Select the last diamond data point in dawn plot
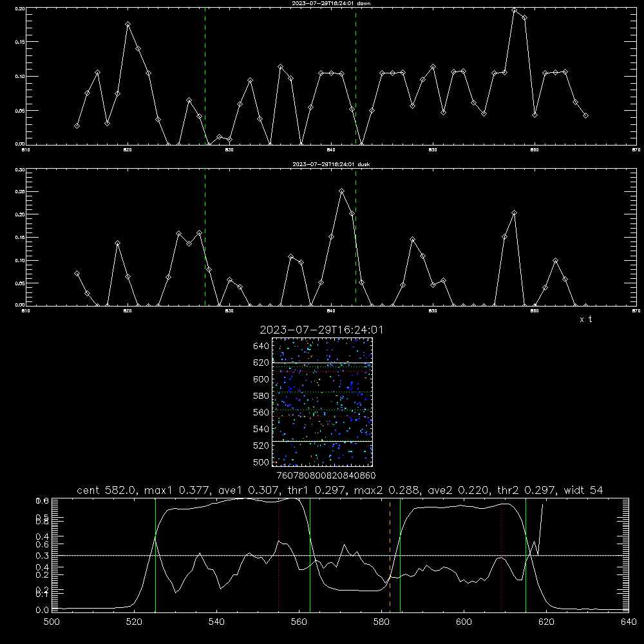This screenshot has height=644, width=644. click(585, 116)
